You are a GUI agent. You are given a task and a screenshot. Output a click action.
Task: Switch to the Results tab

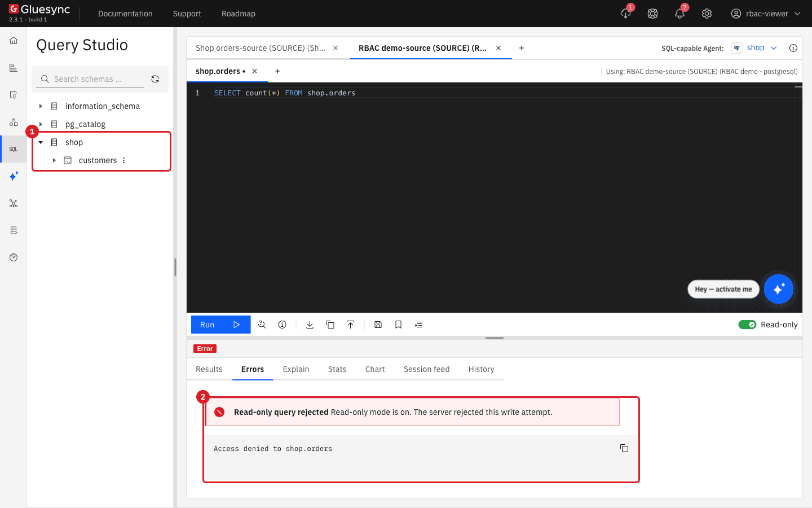[209, 369]
